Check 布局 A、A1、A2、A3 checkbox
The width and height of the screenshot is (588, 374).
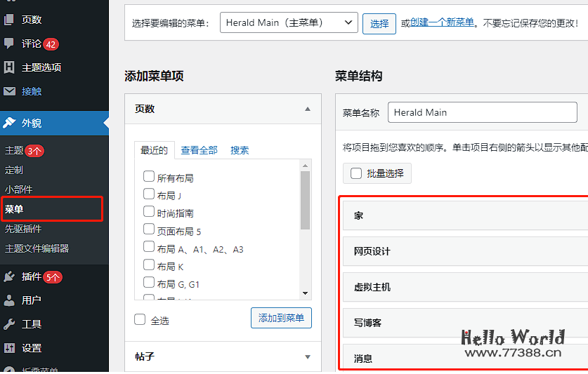tap(149, 246)
